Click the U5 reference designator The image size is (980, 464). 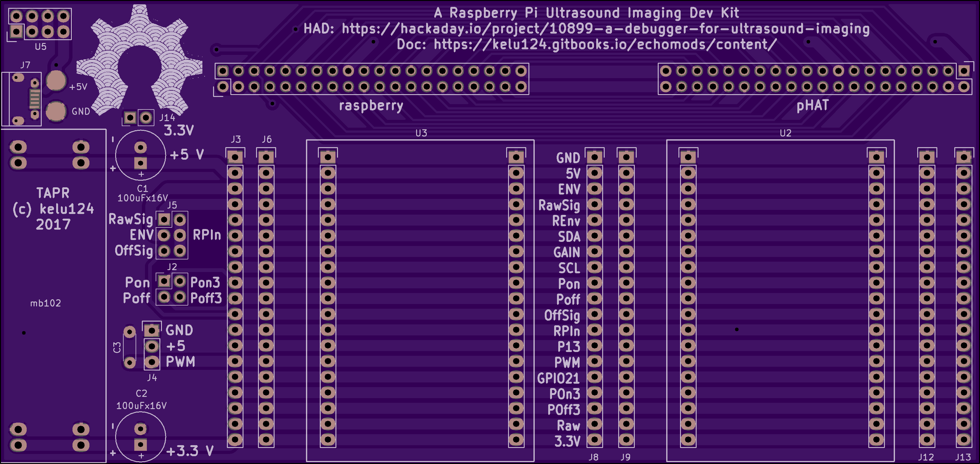(x=41, y=47)
